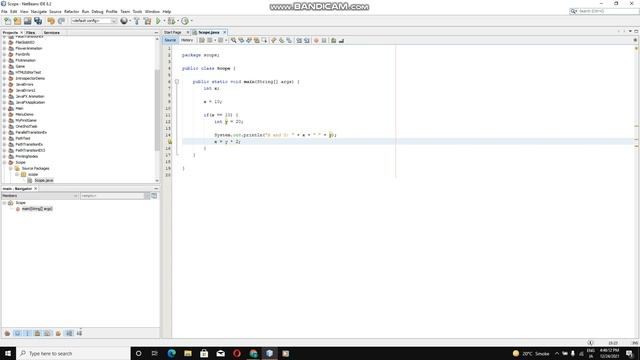Click the Projects panel vertical scrollbar
The width and height of the screenshot is (640, 360).
tap(157, 110)
